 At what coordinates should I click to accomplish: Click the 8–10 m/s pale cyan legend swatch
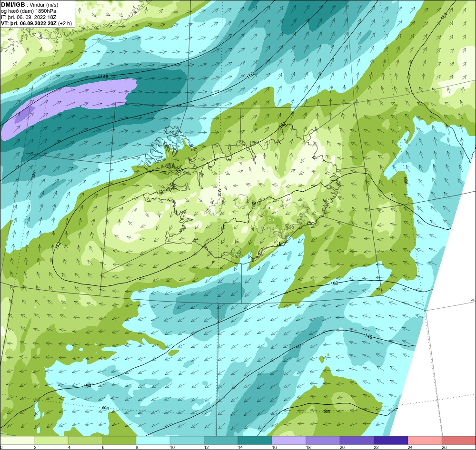coord(153,440)
